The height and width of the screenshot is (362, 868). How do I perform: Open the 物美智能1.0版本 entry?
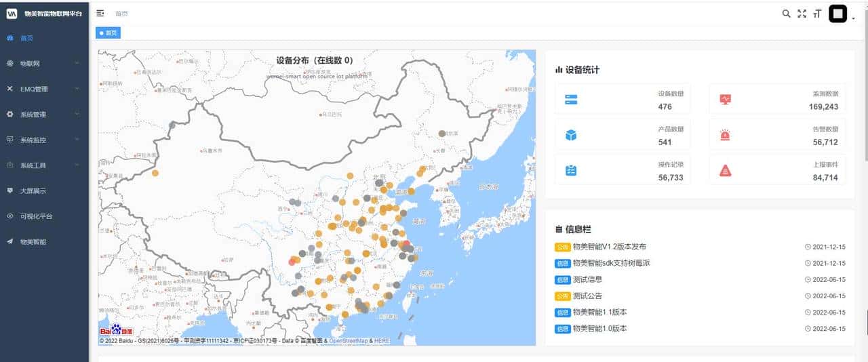tap(600, 329)
